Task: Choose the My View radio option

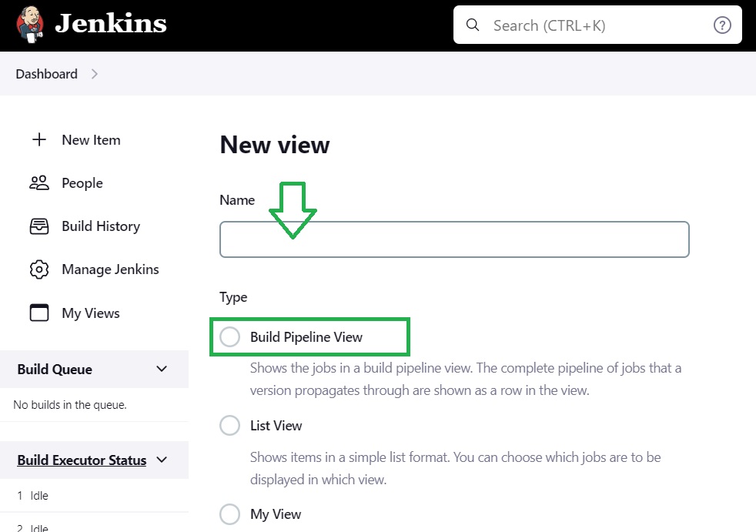Action: 229,514
